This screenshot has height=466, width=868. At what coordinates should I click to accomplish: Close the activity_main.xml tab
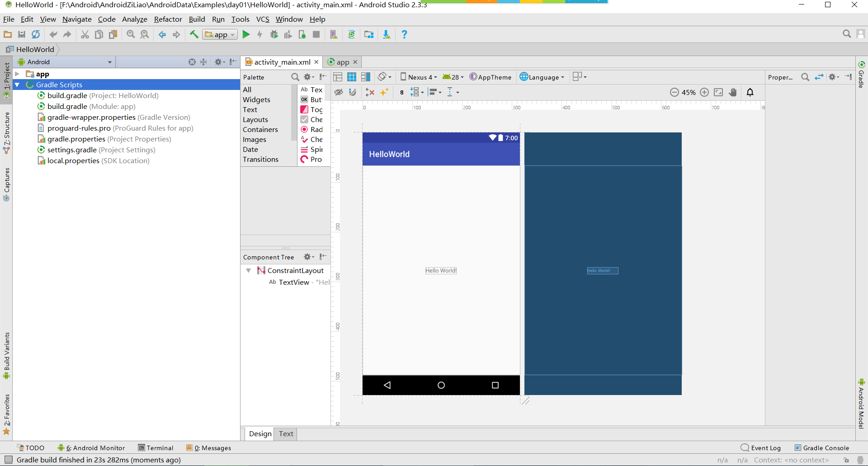point(316,62)
